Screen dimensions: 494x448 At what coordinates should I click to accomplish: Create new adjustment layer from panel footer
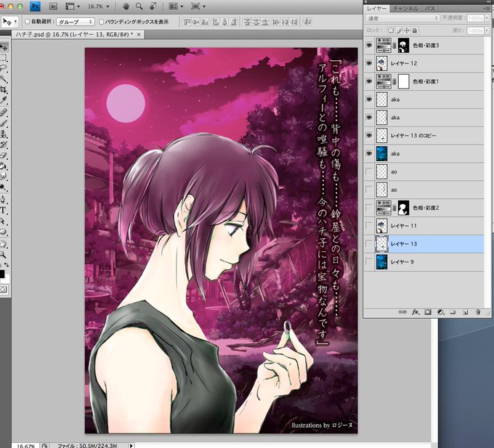coord(441,312)
